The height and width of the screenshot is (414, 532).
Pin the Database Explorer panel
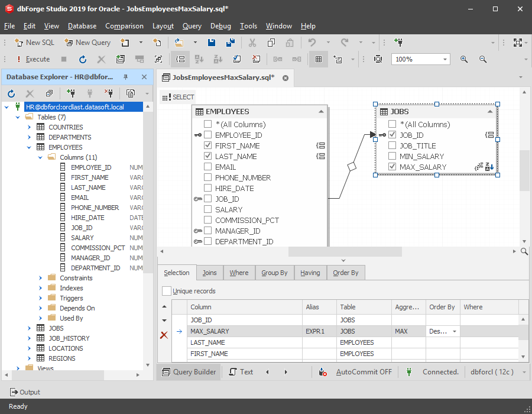pyautogui.click(x=125, y=77)
